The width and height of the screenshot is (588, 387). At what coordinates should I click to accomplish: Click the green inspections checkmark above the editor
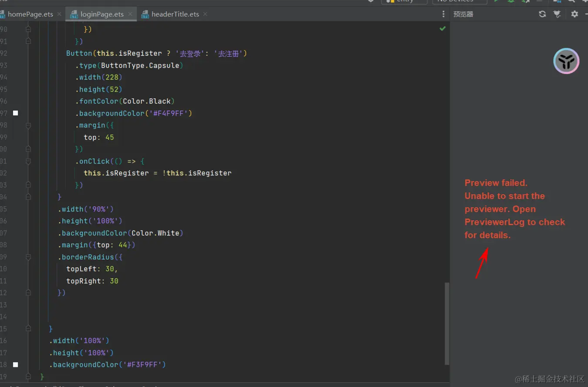click(443, 28)
